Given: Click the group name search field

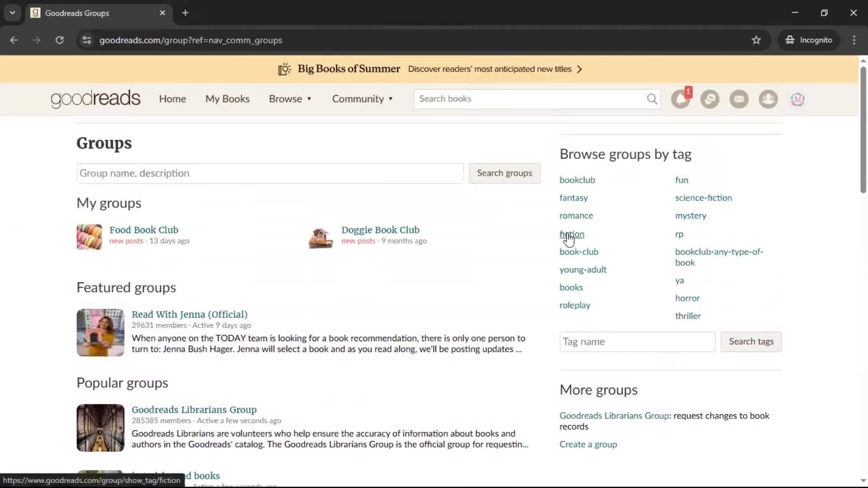Looking at the screenshot, I should [x=270, y=174].
